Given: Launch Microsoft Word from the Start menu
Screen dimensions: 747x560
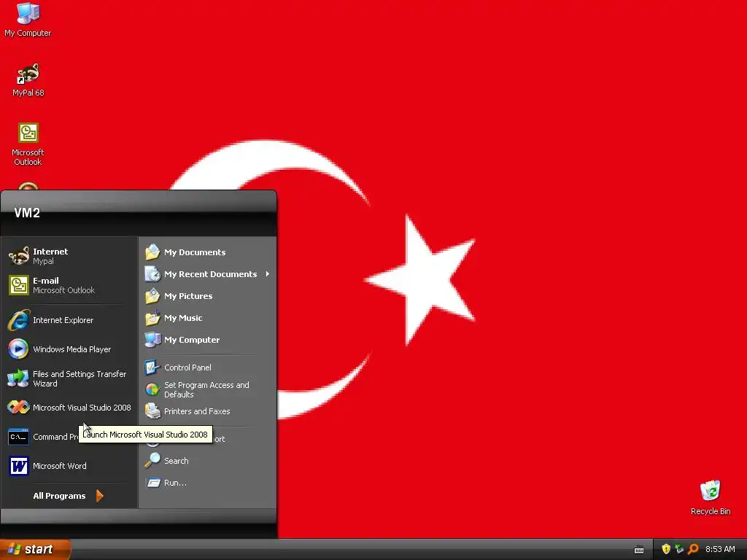Looking at the screenshot, I should (69, 466).
